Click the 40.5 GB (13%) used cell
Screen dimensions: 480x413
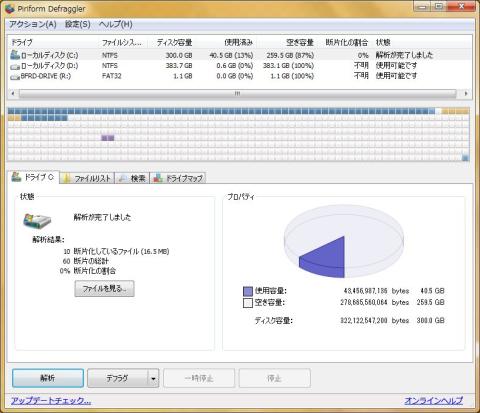(231, 55)
